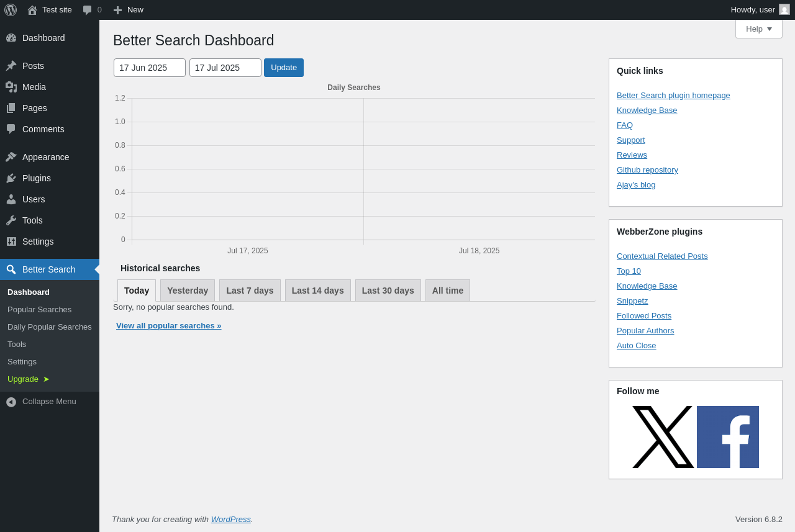Viewport: 795px width, 532px height.
Task: Open the Reviews quick link
Action: point(632,155)
